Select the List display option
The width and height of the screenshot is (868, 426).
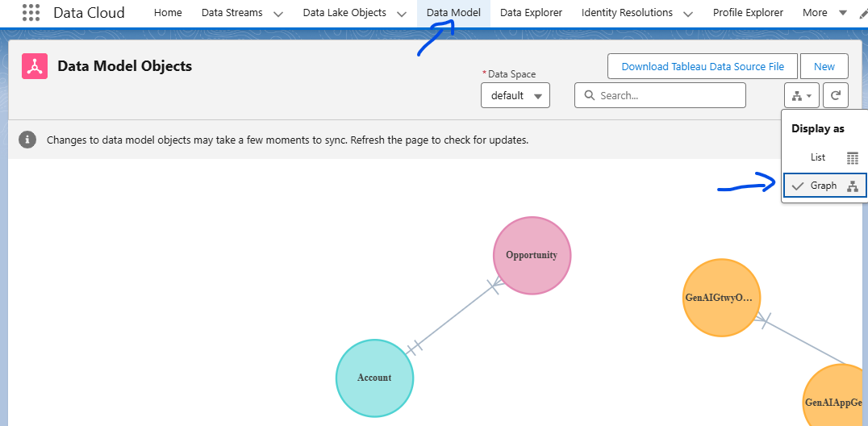pos(818,157)
